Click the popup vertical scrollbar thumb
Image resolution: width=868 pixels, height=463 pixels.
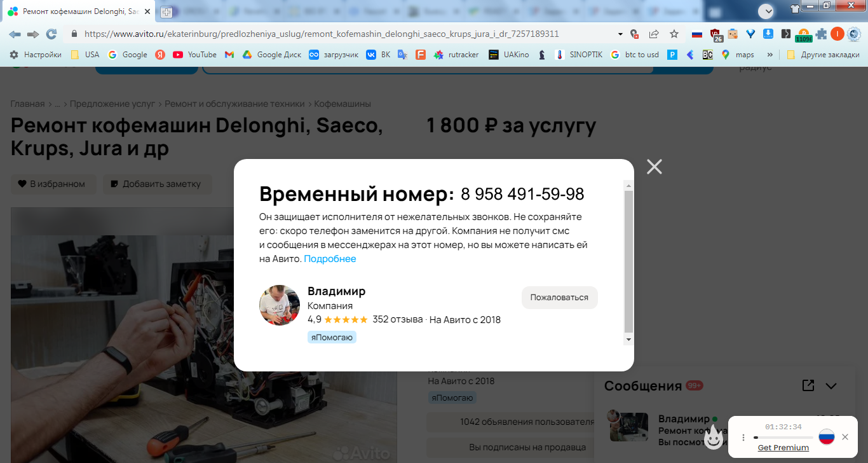pyautogui.click(x=628, y=261)
